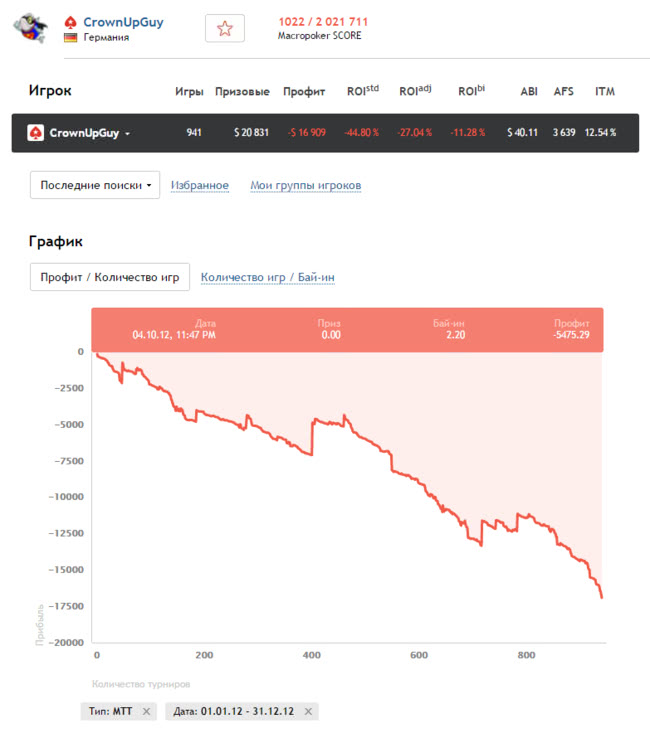This screenshot has width=650, height=733.
Task: Switch to the 'Количество игр / Бай-ин' tab
Action: point(274,277)
